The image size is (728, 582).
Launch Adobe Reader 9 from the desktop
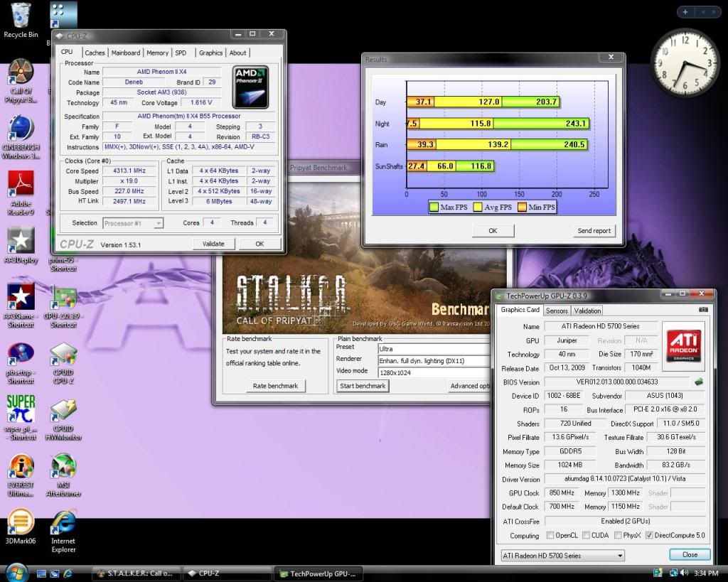tap(21, 185)
